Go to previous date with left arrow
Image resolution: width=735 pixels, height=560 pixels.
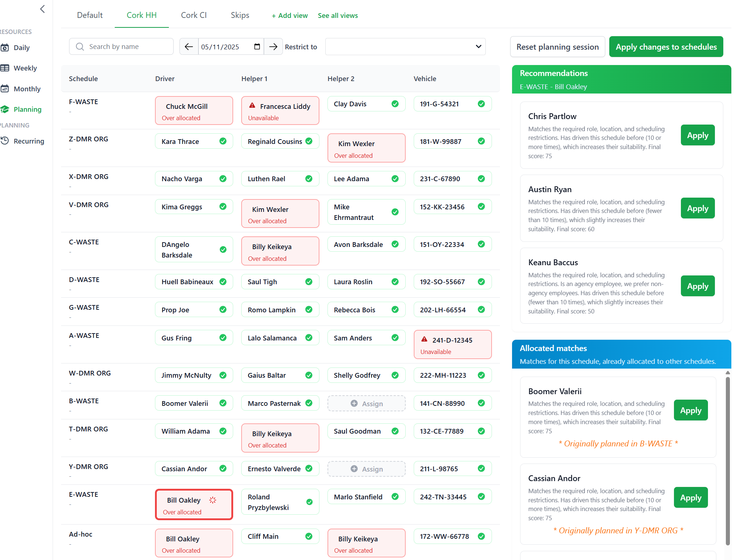coord(189,47)
